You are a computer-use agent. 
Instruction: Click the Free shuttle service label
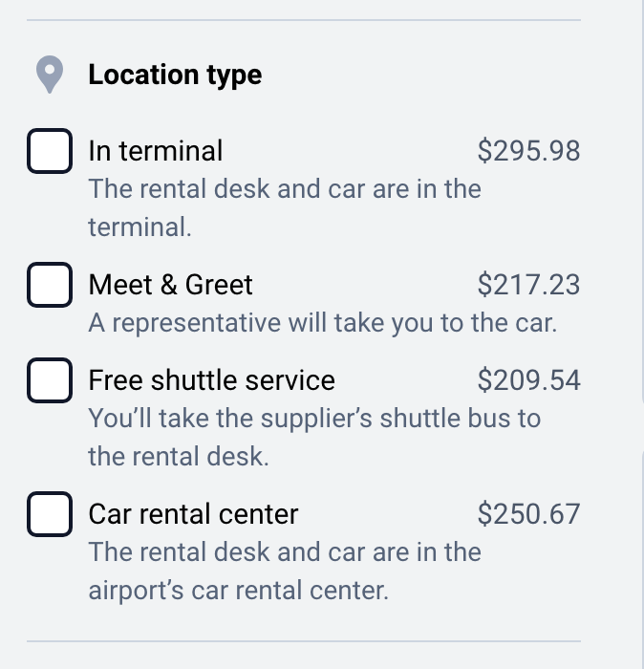[x=211, y=380]
